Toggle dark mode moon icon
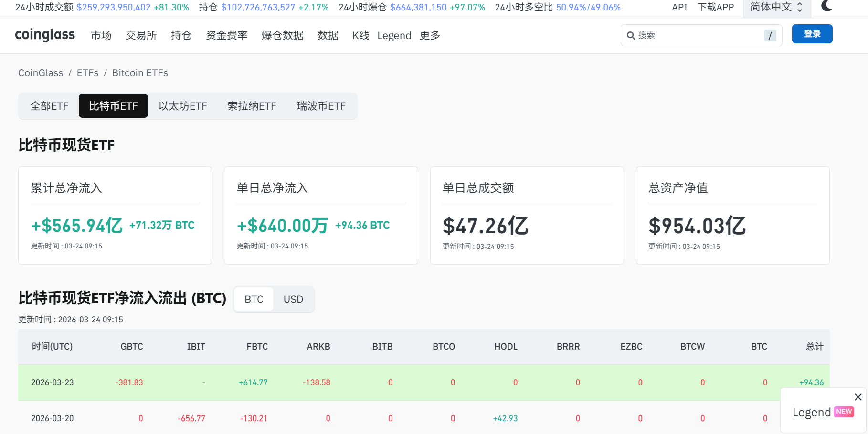This screenshot has height=434, width=868. pos(826,6)
